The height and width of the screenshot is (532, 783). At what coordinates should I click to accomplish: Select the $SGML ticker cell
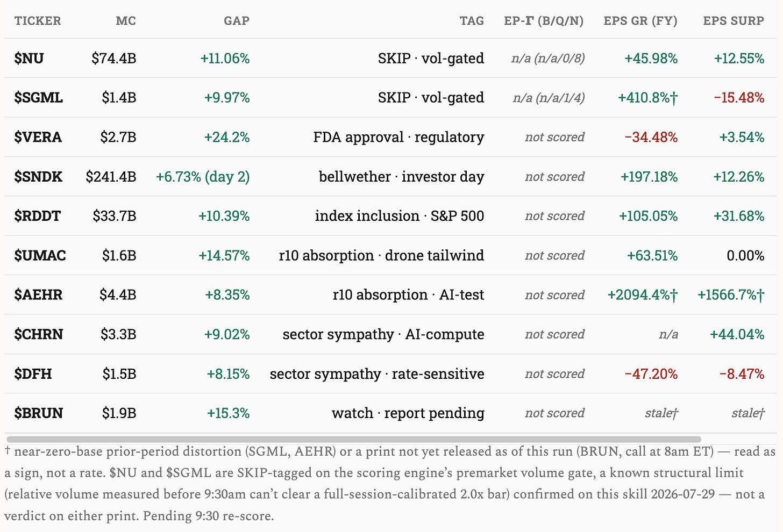pos(38,97)
